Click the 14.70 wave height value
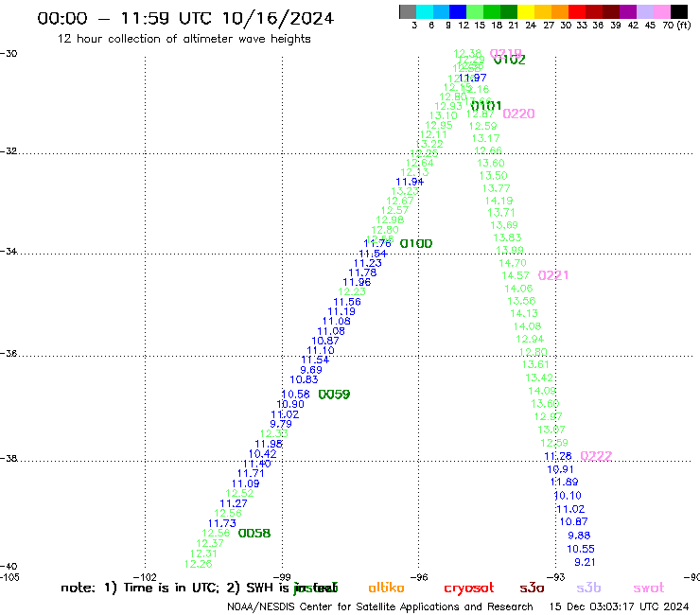 pyautogui.click(x=513, y=263)
